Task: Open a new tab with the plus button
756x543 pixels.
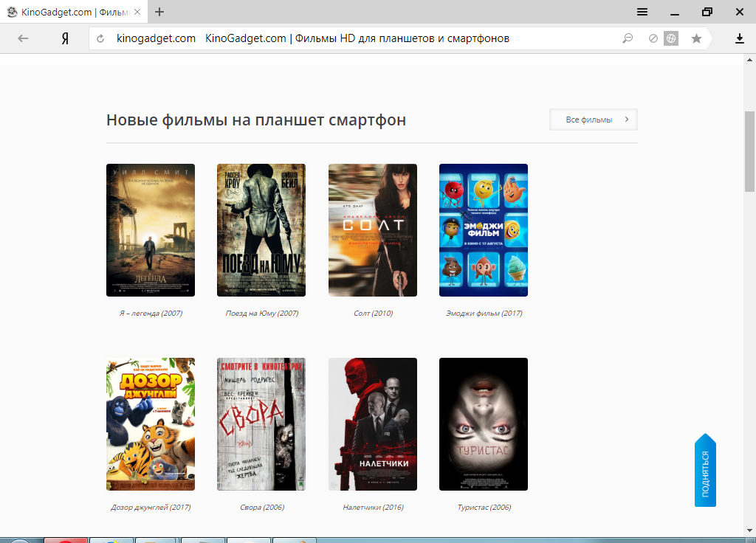Action: [159, 12]
